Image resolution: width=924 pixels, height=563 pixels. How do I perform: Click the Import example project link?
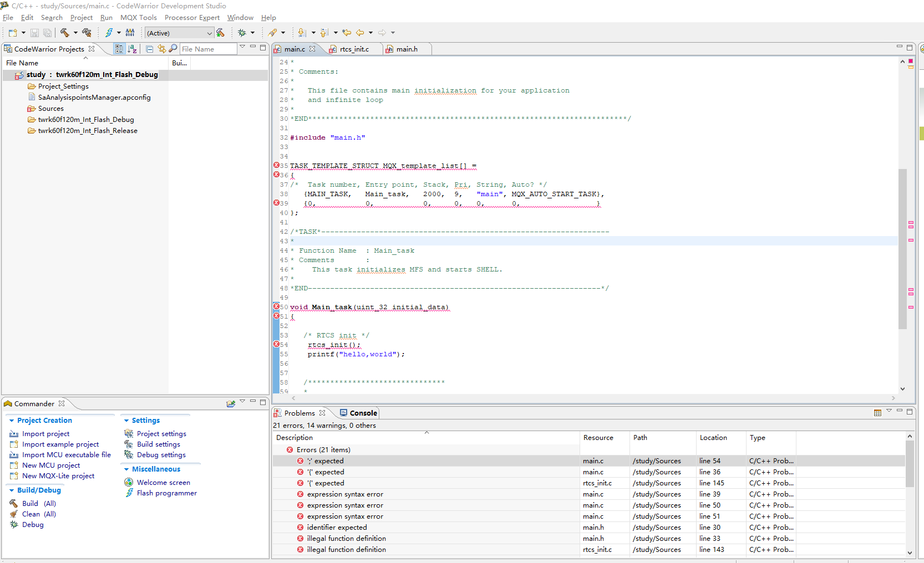60,444
